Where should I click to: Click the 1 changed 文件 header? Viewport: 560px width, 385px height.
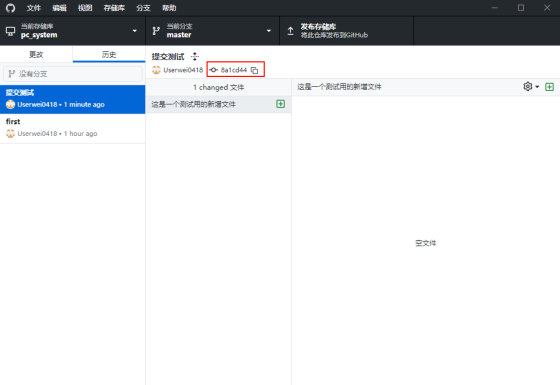click(x=218, y=87)
